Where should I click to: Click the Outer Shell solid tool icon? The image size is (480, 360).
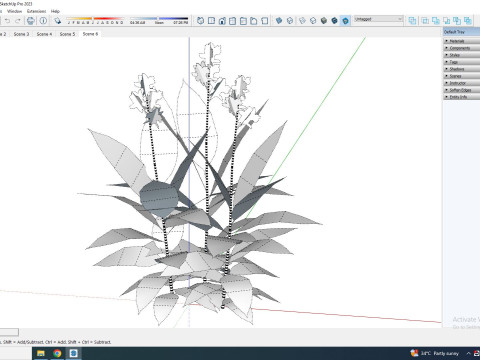pos(412,21)
